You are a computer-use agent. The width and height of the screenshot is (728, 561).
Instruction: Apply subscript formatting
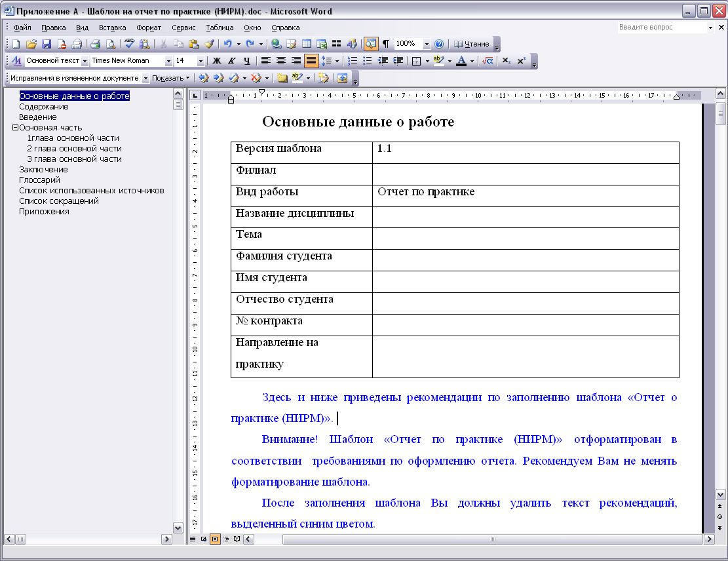click(506, 61)
